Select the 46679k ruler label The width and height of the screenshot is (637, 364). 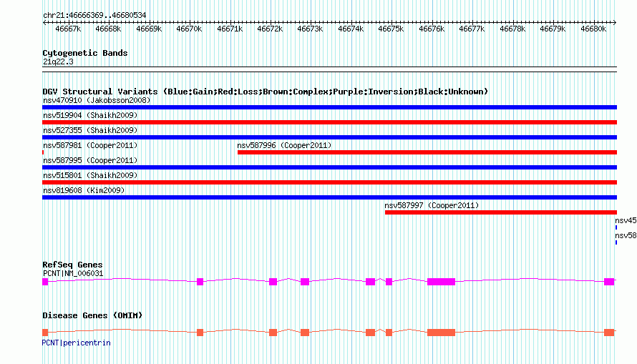[x=553, y=29]
